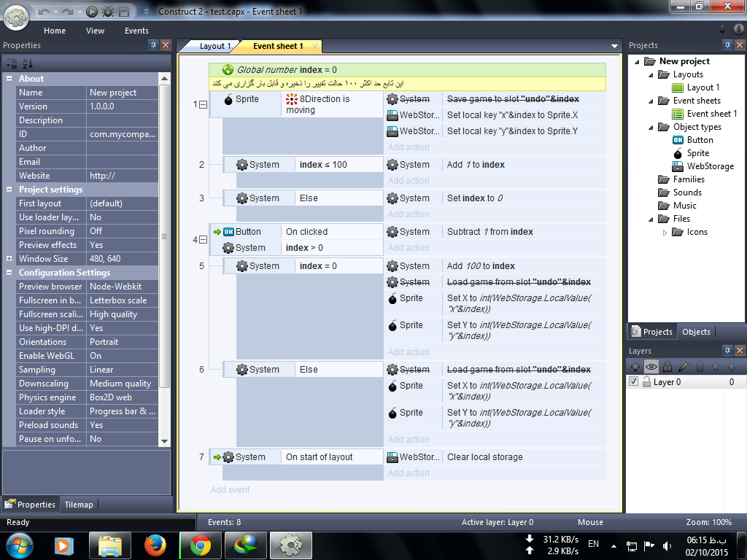Pin the Projects panel
Image resolution: width=747 pixels, height=560 pixels.
coord(727,45)
